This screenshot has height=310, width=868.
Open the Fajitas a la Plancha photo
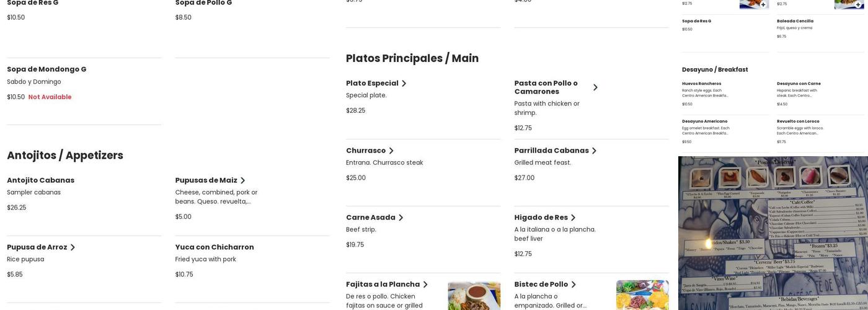tap(474, 296)
